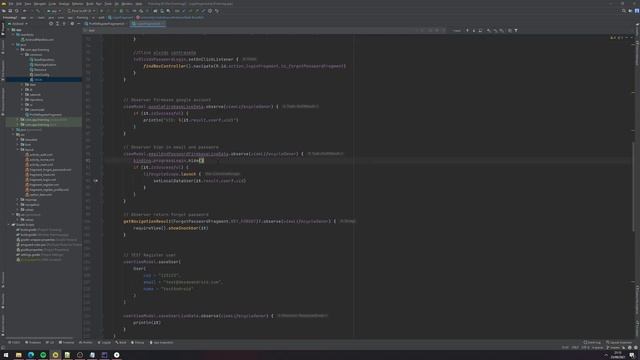Open the Layout Inspector panel
The height and width of the screenshot is (360, 640).
619,342
